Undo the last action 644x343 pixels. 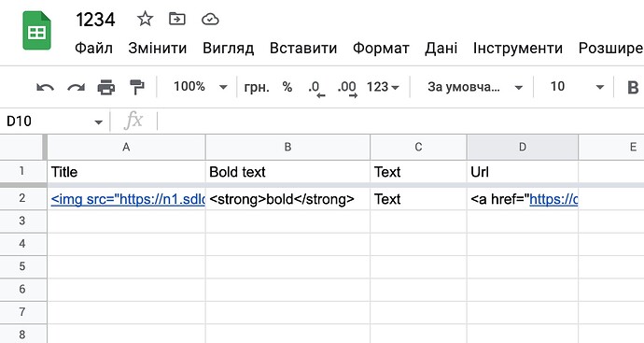(45, 87)
